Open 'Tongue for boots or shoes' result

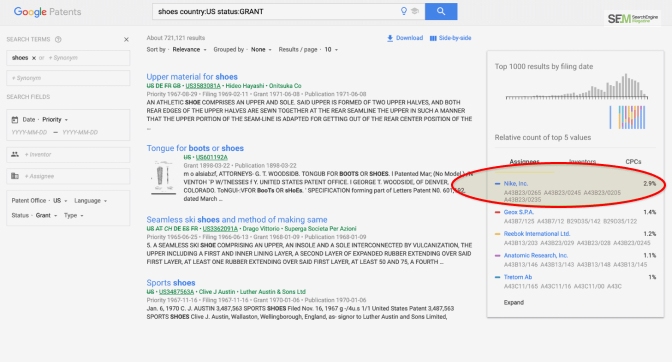(x=195, y=148)
